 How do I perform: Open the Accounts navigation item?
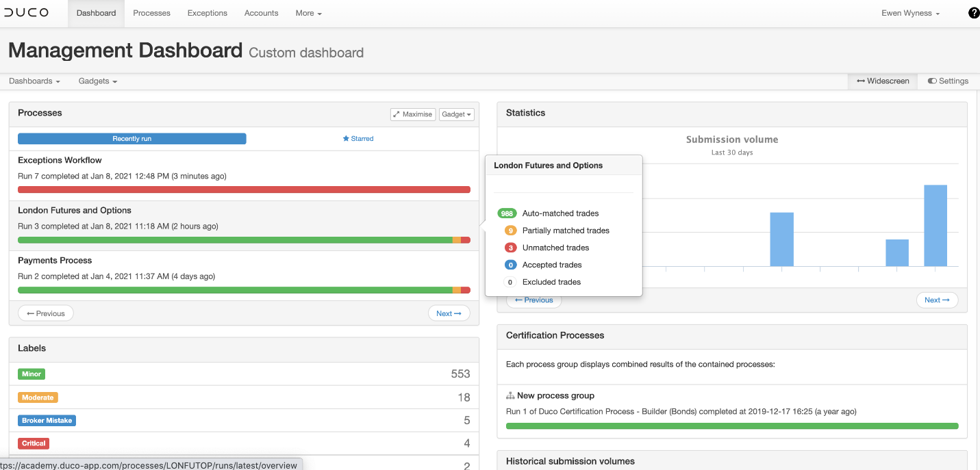click(x=261, y=12)
